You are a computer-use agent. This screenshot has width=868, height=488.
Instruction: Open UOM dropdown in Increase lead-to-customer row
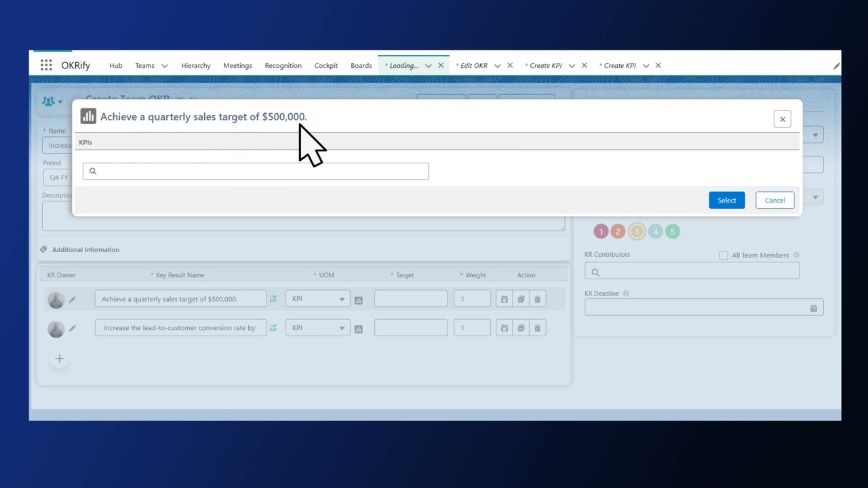coord(317,328)
